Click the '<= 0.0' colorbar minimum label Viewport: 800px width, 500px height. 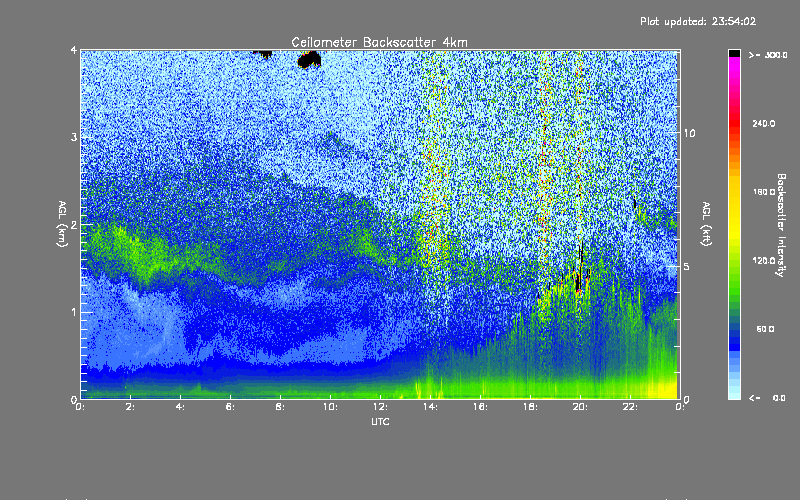(767, 398)
